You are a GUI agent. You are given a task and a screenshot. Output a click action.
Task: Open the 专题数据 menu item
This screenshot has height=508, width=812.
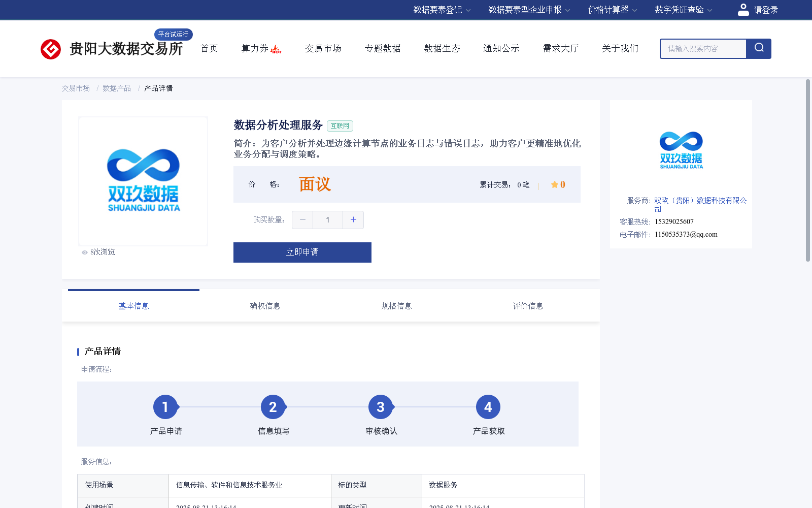click(x=383, y=48)
